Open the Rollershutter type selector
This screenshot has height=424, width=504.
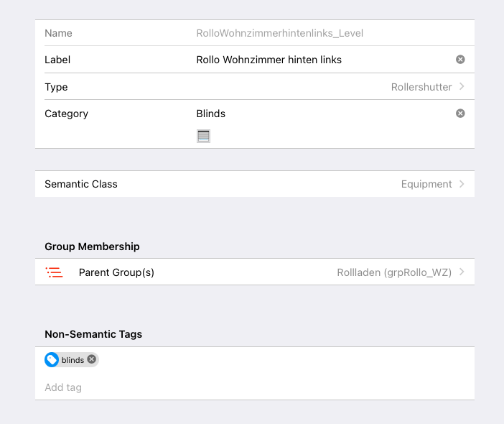pos(421,87)
